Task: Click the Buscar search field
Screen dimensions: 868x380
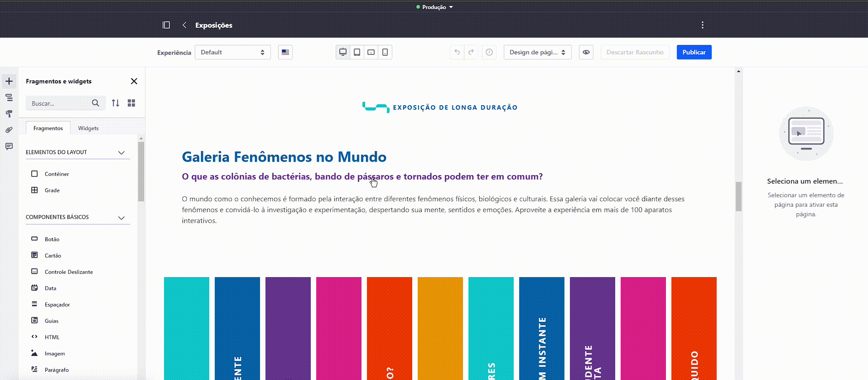Action: tap(59, 103)
